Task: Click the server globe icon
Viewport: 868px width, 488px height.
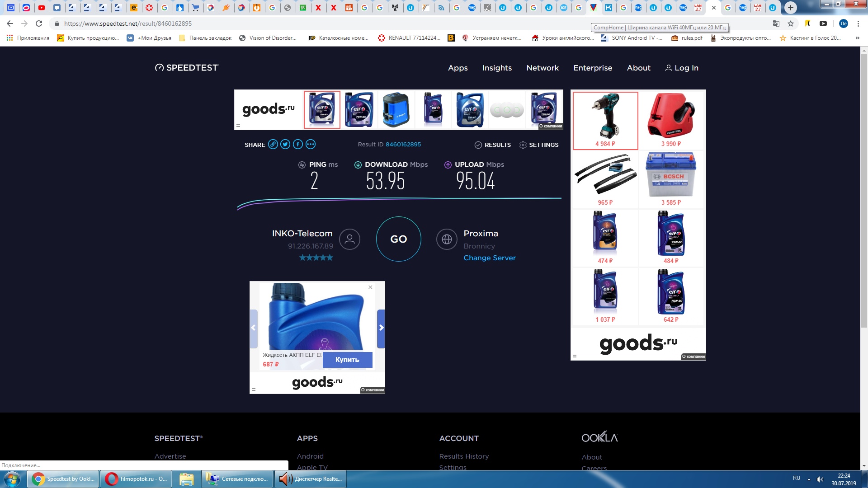Action: [x=447, y=239]
